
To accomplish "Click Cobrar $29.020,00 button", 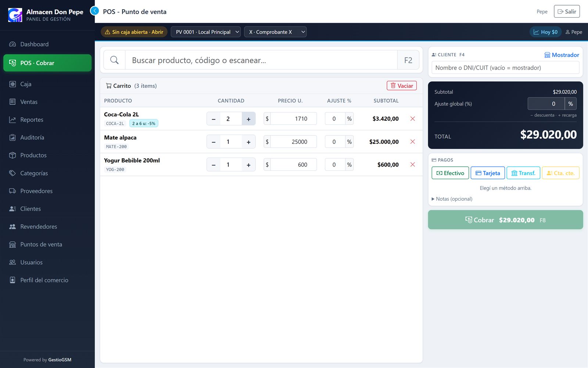I will [x=505, y=220].
